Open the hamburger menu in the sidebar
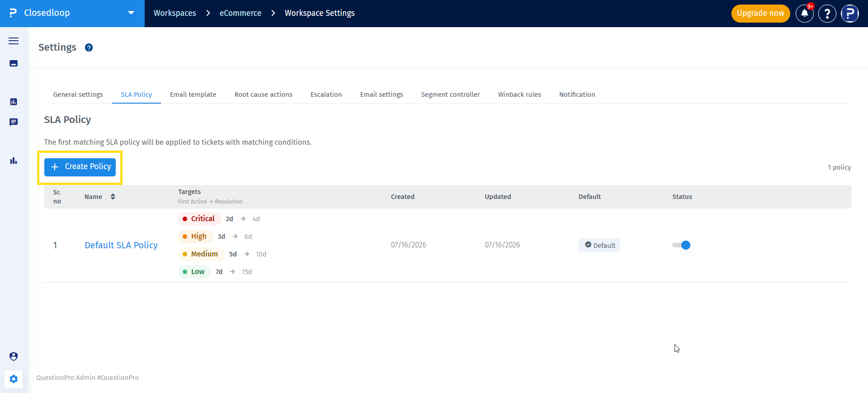Image resolution: width=868 pixels, height=393 pixels. point(14,41)
